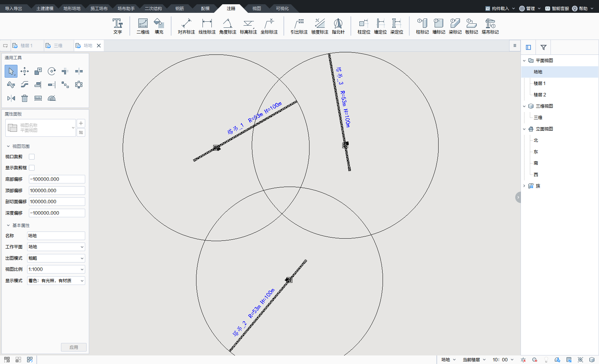The image size is (599, 364).
Task: Open the 梁定位 beam positioning tool
Action: coord(396,26)
